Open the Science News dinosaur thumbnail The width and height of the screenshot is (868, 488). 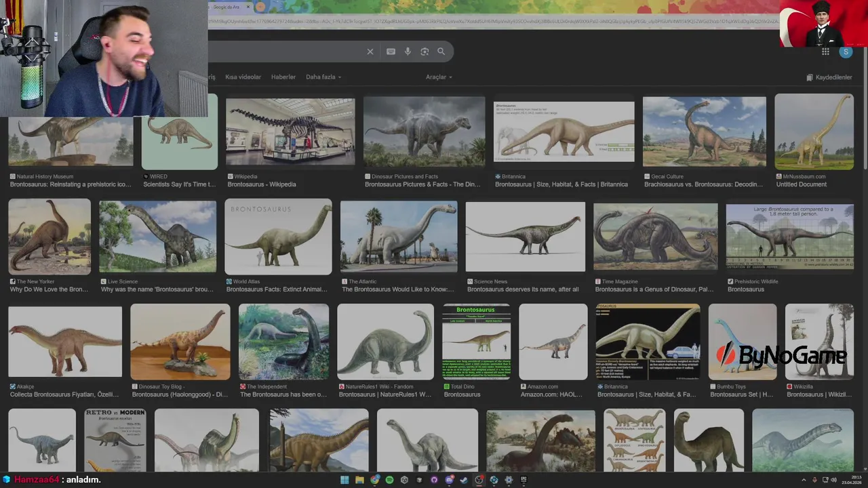(526, 237)
